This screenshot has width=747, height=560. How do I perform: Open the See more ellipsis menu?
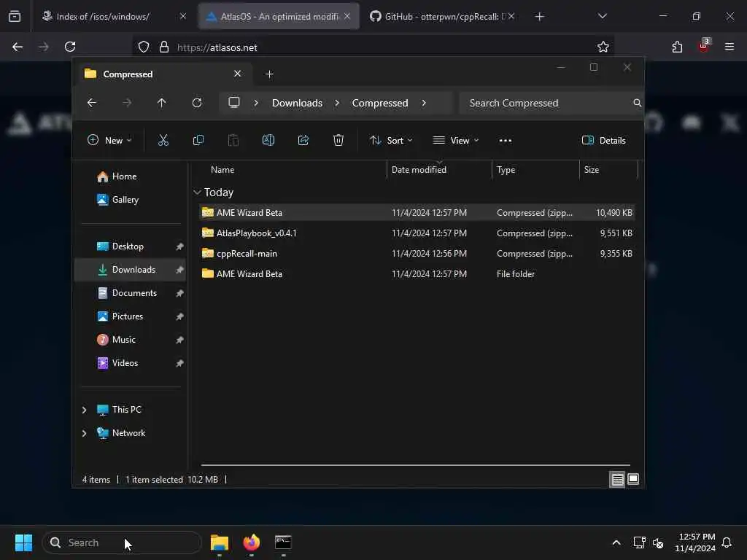(x=506, y=141)
